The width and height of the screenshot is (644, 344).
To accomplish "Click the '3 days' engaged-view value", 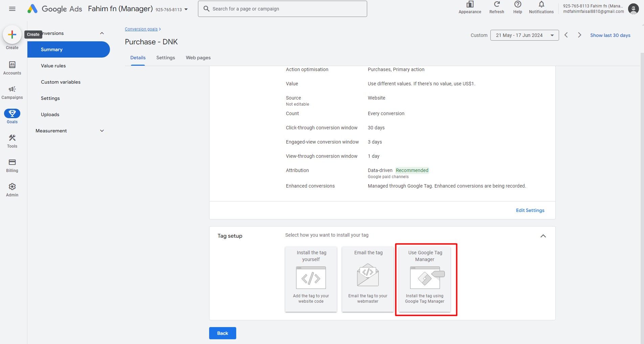I will (x=375, y=142).
